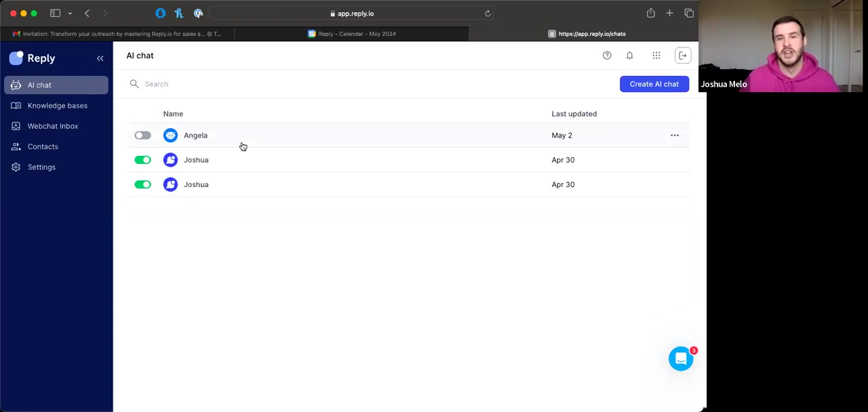
Task: Sort by the Last updated column header
Action: [574, 114]
